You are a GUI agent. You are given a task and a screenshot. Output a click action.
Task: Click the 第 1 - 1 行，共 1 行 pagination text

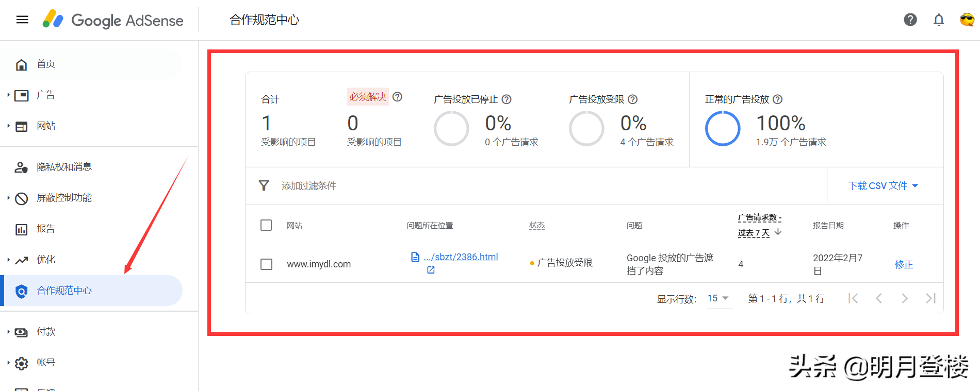787,298
